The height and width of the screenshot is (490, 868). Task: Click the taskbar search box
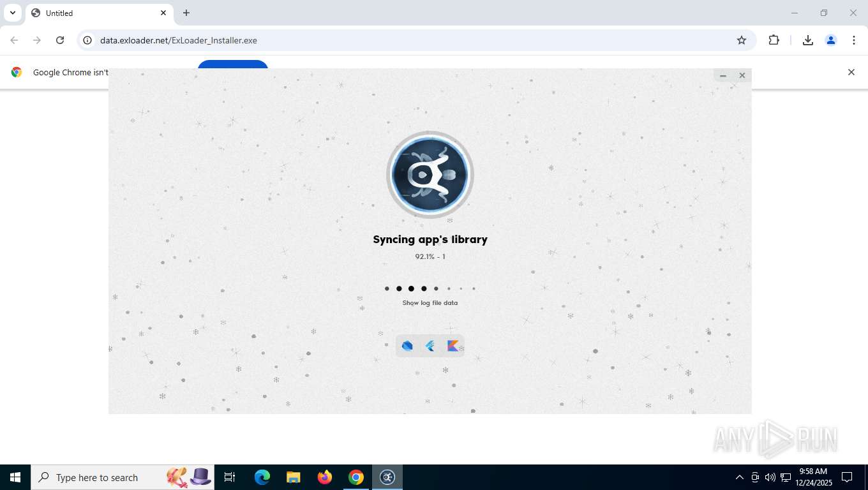coord(123,477)
